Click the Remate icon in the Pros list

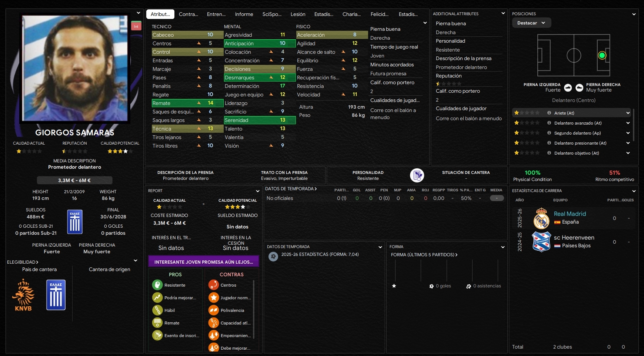click(157, 323)
